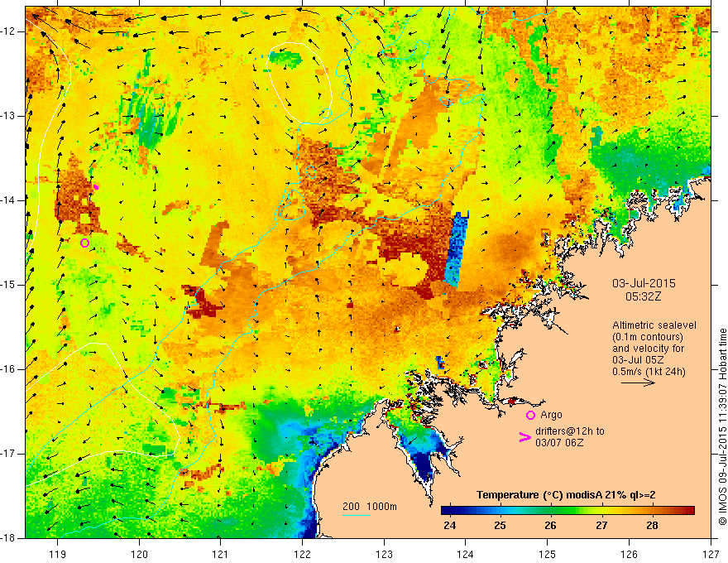Click the latitude axis label '-18'

click(9, 538)
